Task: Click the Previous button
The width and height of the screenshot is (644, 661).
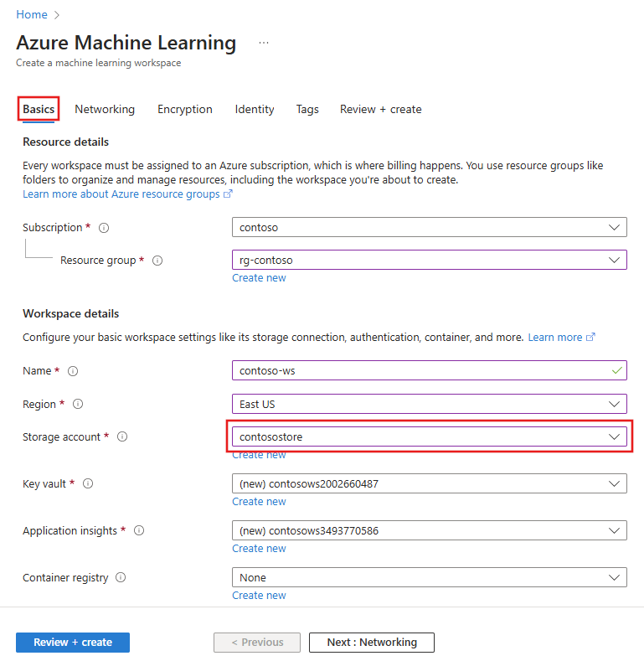Action: click(x=257, y=642)
